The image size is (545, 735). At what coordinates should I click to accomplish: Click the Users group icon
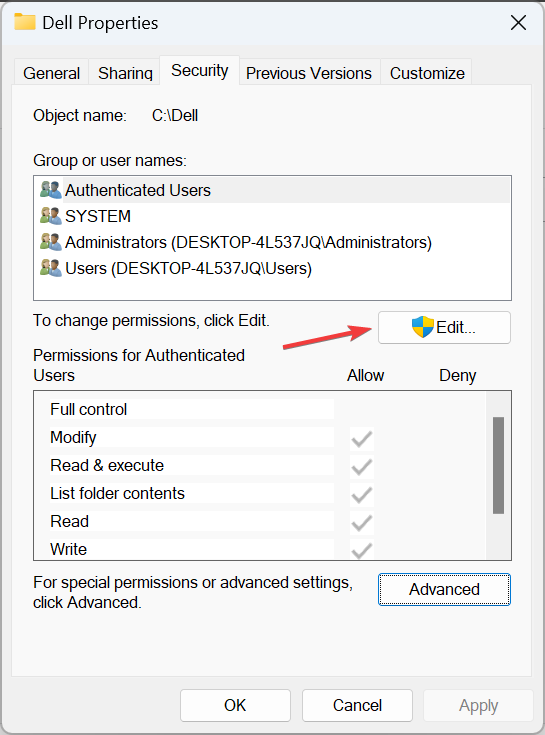tap(51, 268)
